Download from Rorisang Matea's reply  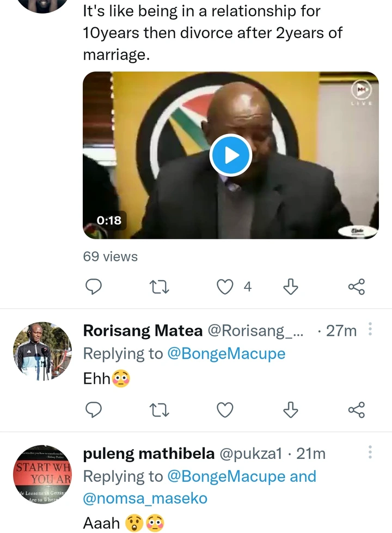291,410
